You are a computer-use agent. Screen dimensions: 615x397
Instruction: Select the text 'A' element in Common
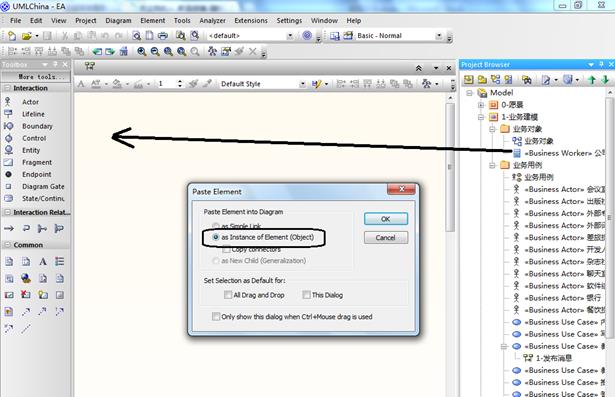click(x=43, y=262)
